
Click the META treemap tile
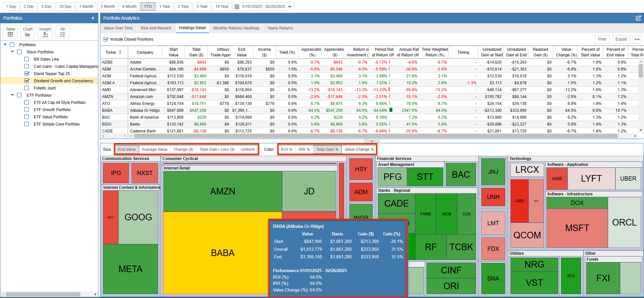coord(131,269)
